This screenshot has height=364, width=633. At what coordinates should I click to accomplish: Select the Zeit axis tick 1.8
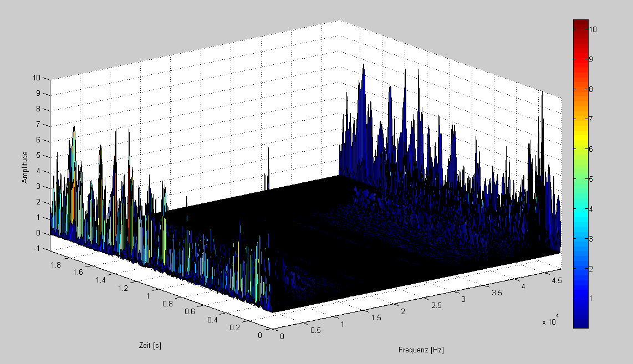(55, 266)
